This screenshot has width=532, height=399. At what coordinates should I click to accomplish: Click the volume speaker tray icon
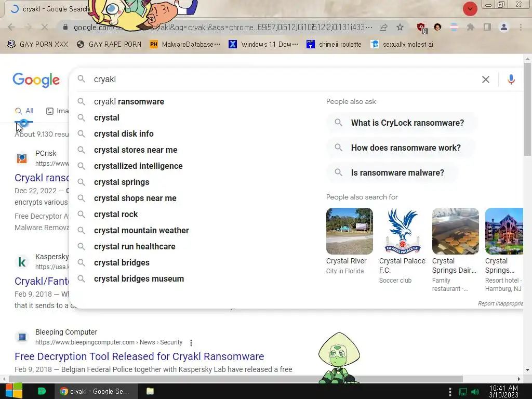click(475, 392)
